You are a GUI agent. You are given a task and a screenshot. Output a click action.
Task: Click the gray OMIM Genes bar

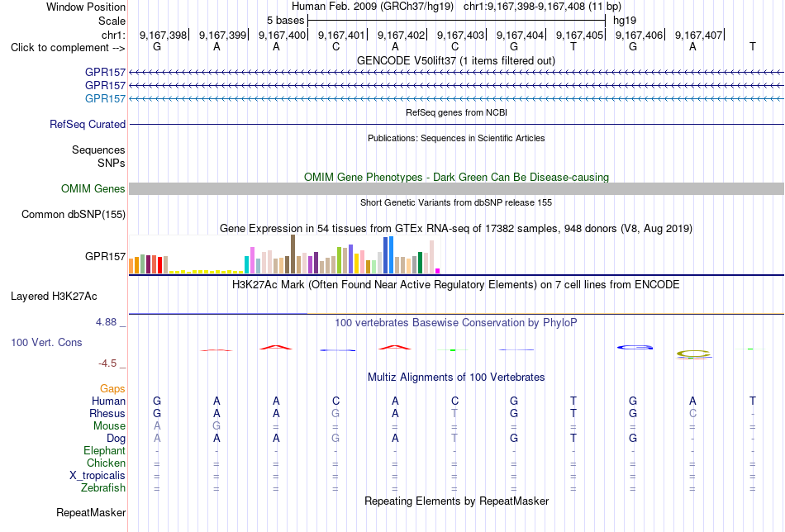pos(456,188)
